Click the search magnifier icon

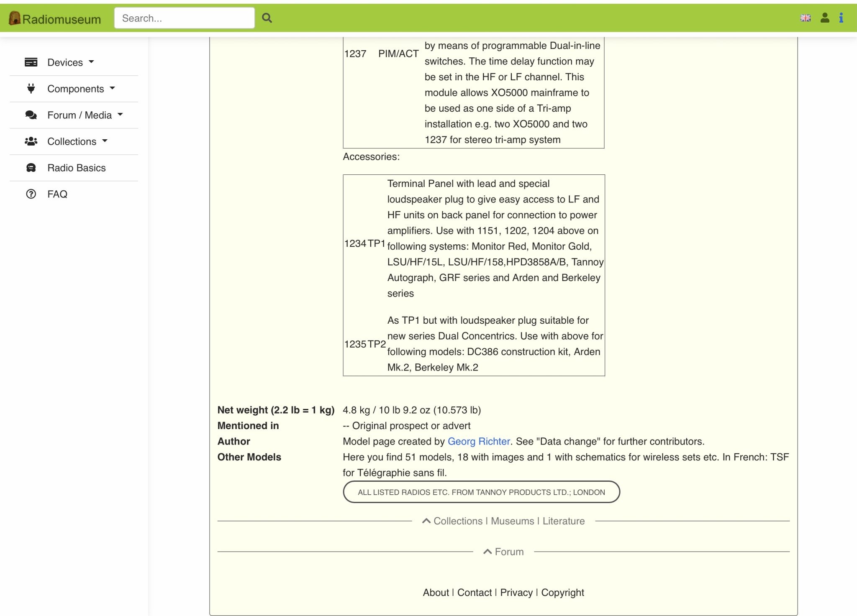[x=267, y=18]
